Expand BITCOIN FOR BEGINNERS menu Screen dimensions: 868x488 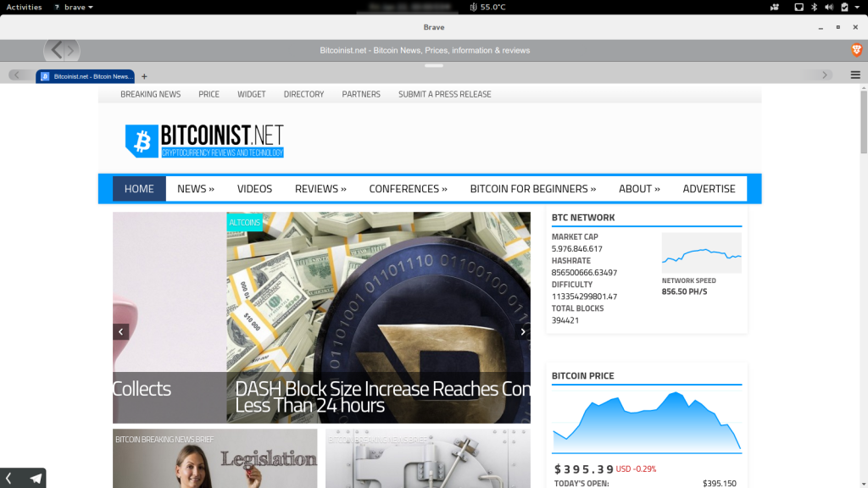533,189
